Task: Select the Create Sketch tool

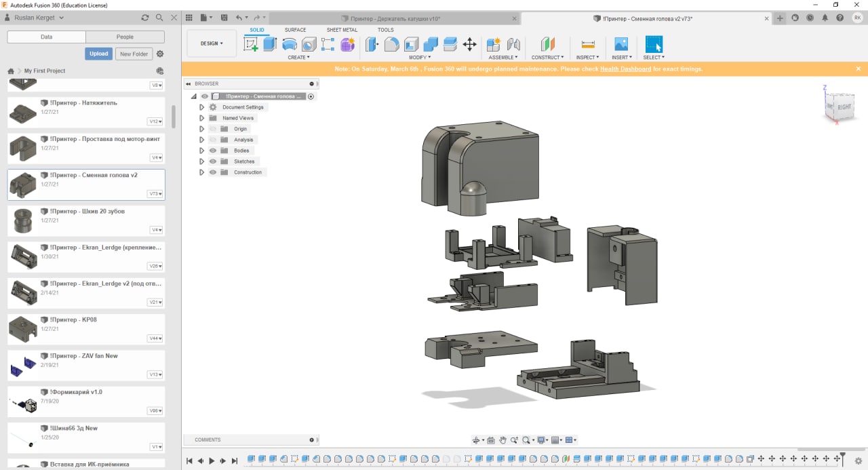Action: pyautogui.click(x=251, y=45)
